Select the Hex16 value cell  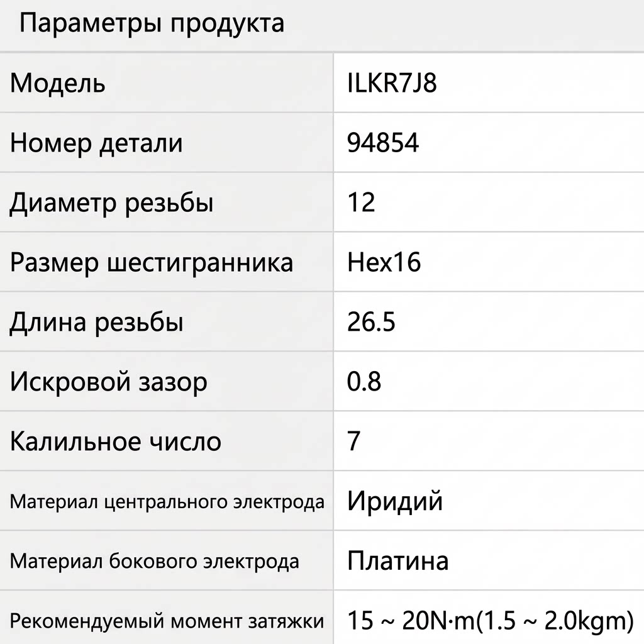(x=384, y=262)
